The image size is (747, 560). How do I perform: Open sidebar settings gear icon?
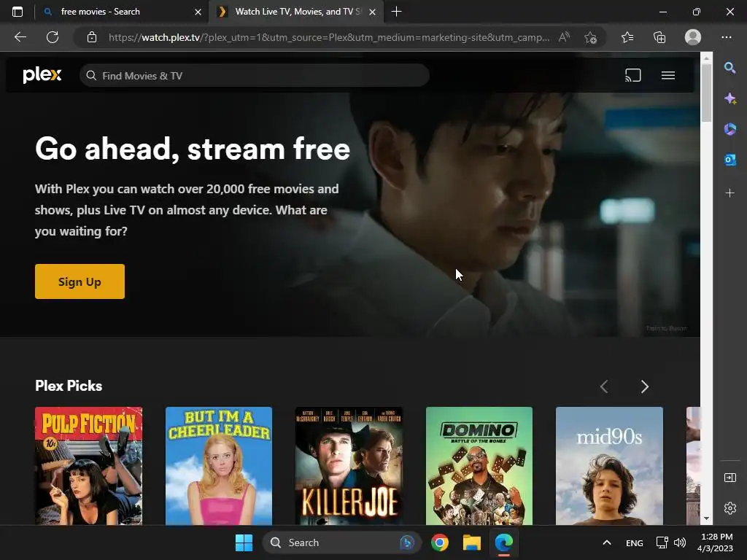(x=729, y=508)
